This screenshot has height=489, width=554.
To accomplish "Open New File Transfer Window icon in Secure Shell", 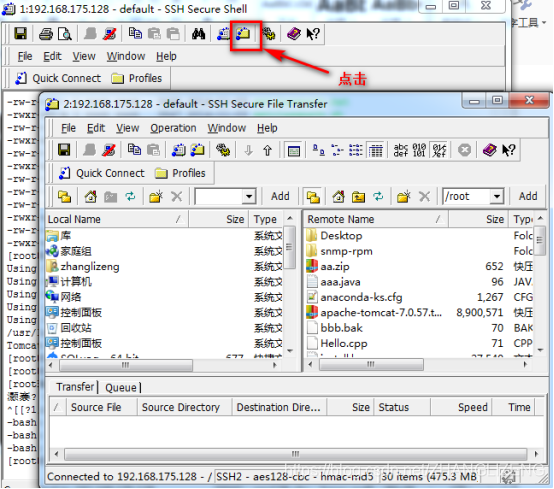I will pos(243,34).
